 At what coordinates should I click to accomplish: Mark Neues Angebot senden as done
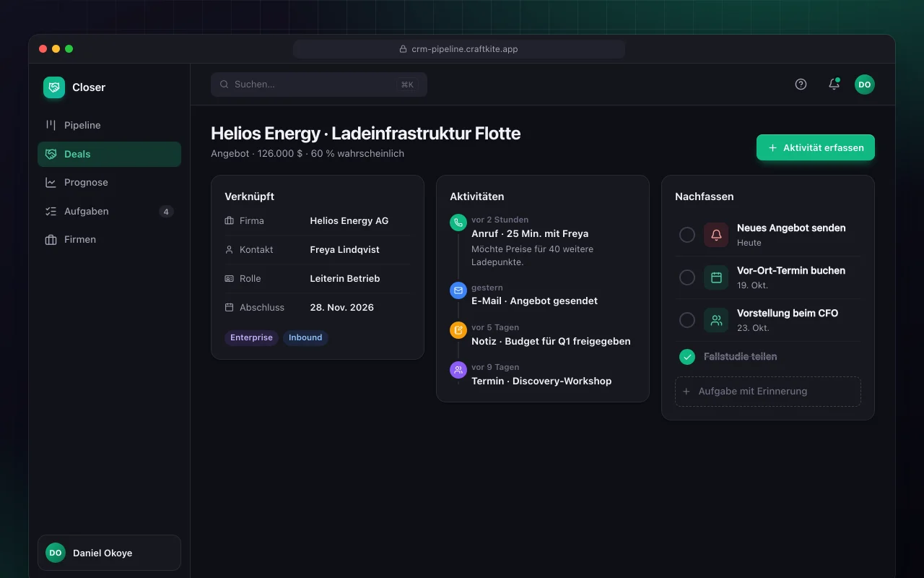pyautogui.click(x=687, y=235)
